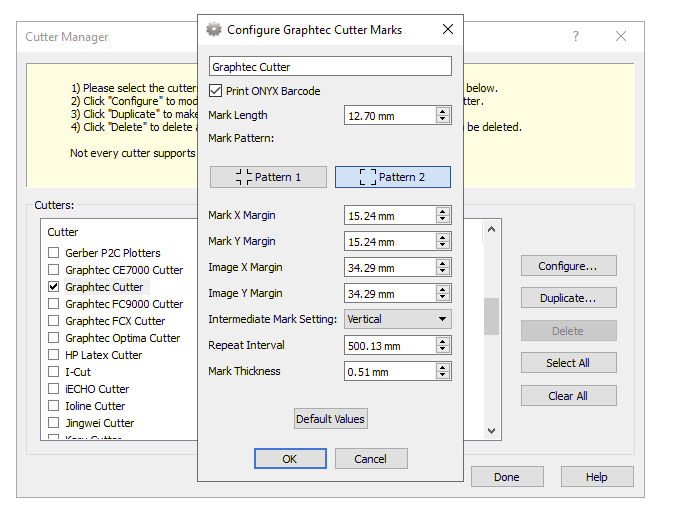Click the question mark help icon in Cutter Manager
The image size is (673, 513).
click(576, 36)
